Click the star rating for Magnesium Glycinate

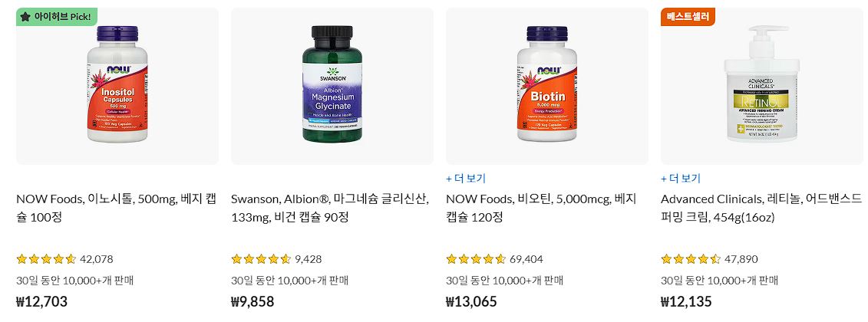[261, 259]
